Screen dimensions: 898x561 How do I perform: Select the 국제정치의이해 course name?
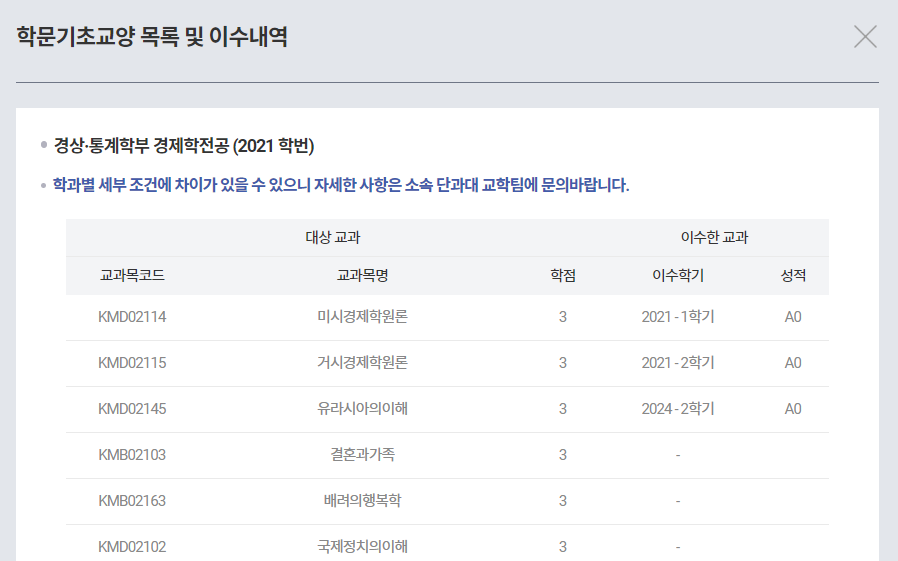[362, 546]
